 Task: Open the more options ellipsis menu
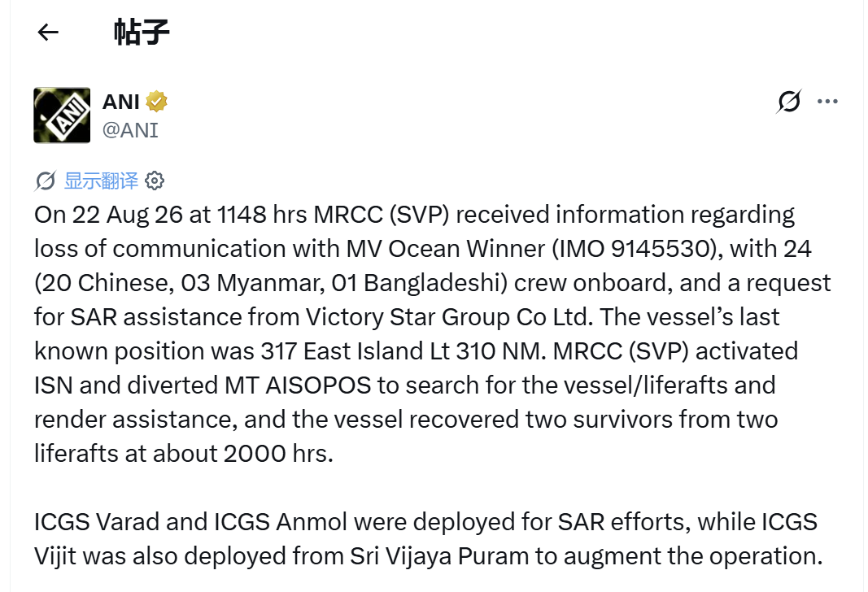[827, 102]
